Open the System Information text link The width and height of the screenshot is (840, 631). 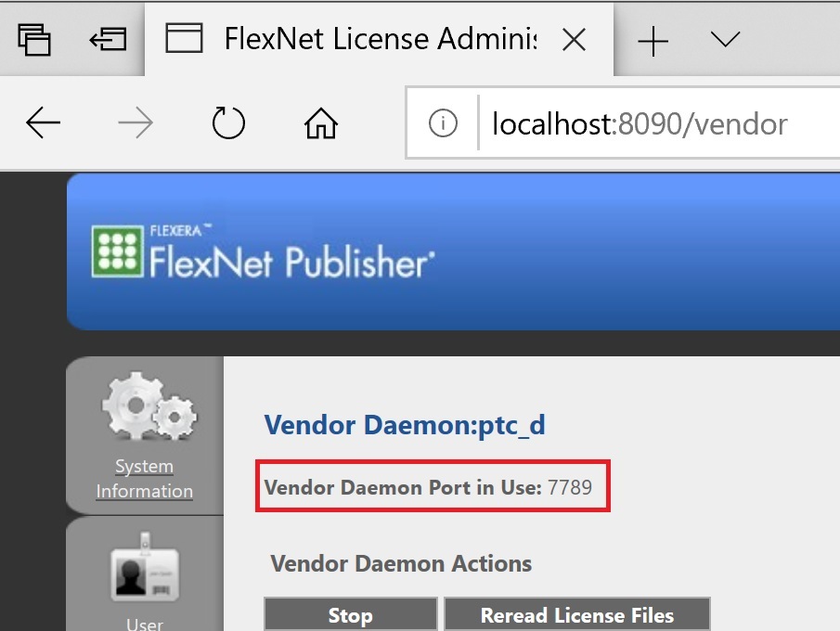click(x=144, y=478)
